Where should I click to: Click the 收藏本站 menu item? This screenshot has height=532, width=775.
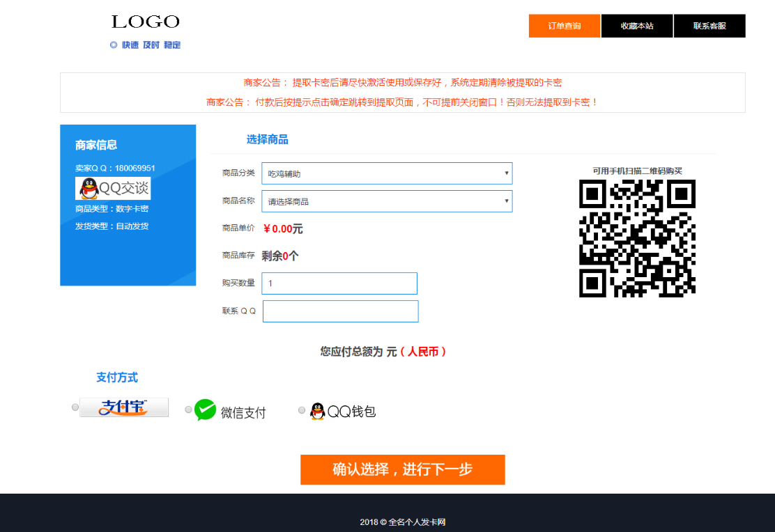637,26
